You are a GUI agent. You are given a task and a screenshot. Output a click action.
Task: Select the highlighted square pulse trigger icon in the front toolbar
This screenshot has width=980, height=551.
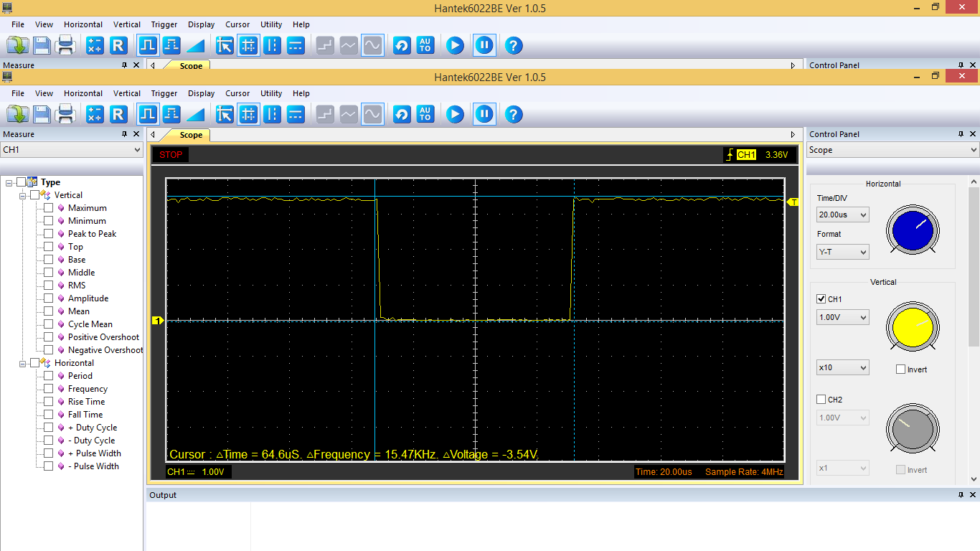click(x=148, y=114)
